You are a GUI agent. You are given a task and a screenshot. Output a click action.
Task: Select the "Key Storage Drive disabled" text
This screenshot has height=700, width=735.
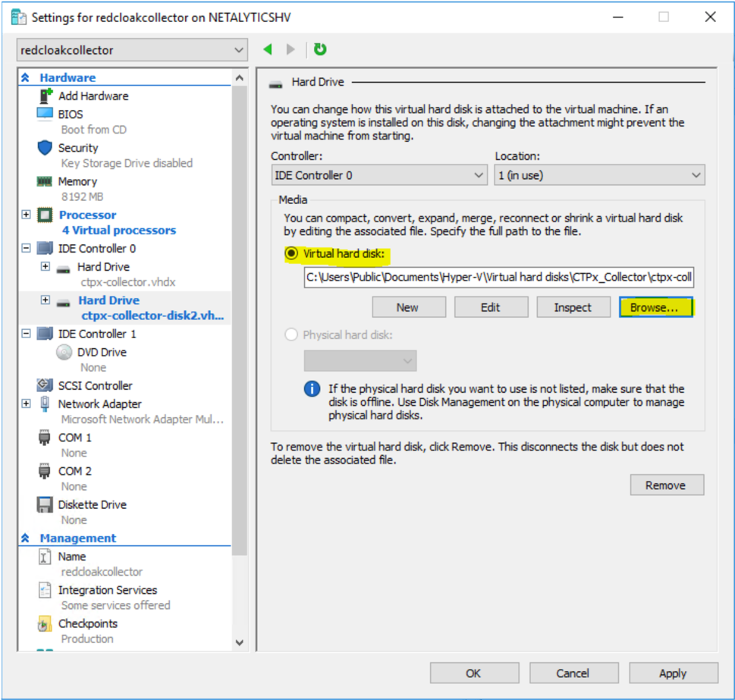coord(127,163)
